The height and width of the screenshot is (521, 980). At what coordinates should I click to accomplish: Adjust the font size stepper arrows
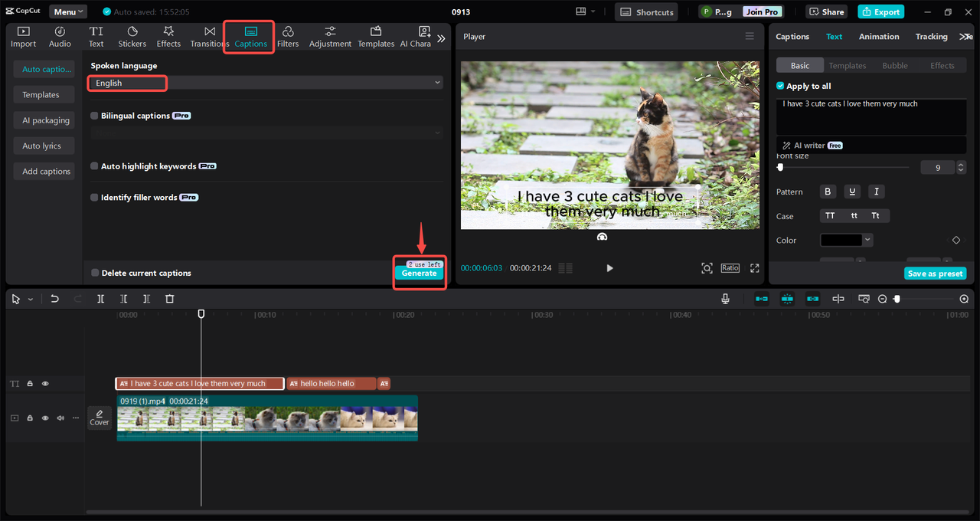point(960,167)
